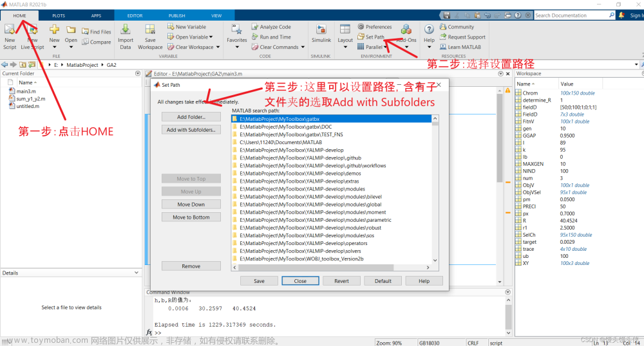Open the Parallel dropdown menu
This screenshot has width=644, height=346.
[x=372, y=47]
